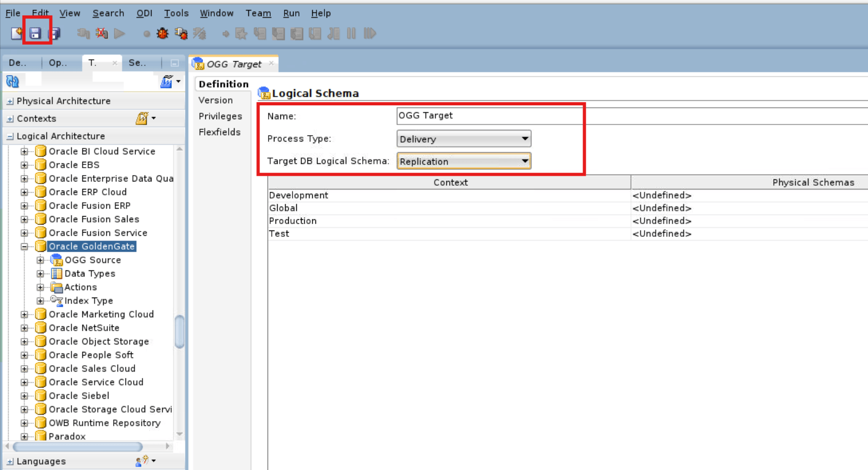This screenshot has width=868, height=470.
Task: Click the Actions folder icon
Action: [56, 287]
